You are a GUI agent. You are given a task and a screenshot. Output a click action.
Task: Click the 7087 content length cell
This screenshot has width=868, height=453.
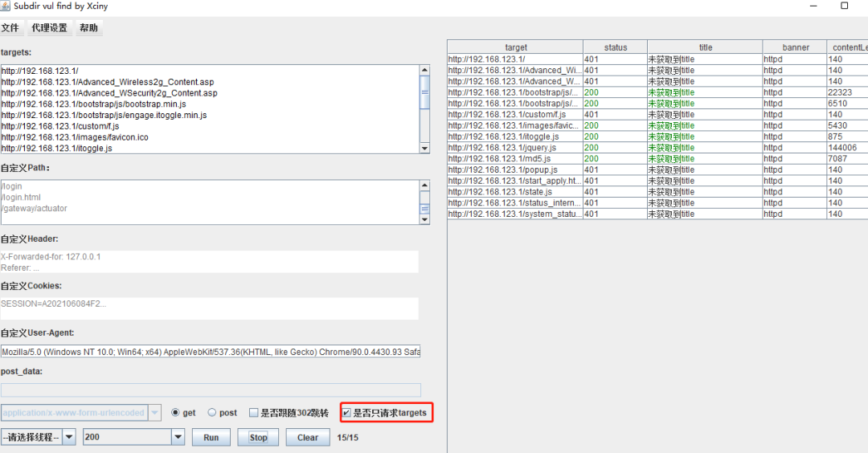[848, 159]
